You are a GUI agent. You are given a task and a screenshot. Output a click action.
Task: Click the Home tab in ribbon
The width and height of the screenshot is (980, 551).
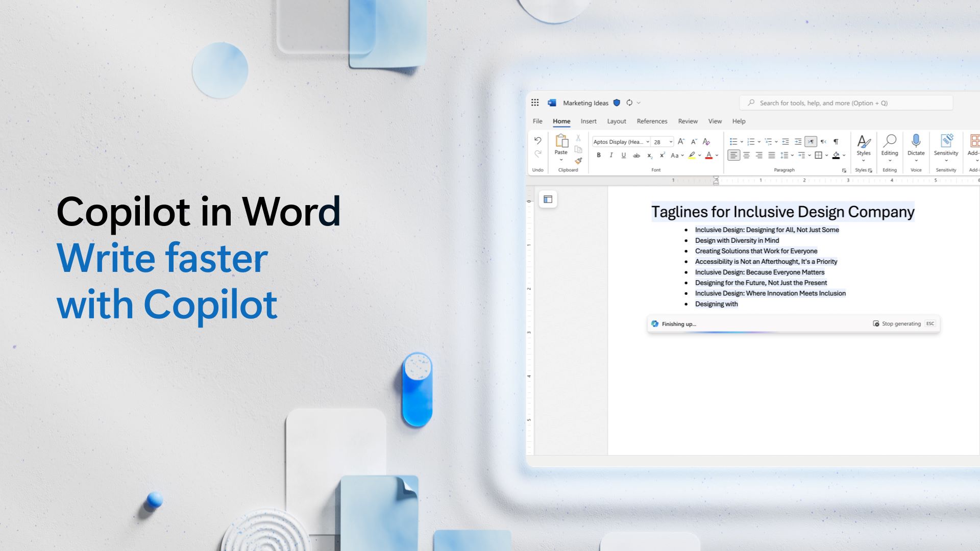561,121
